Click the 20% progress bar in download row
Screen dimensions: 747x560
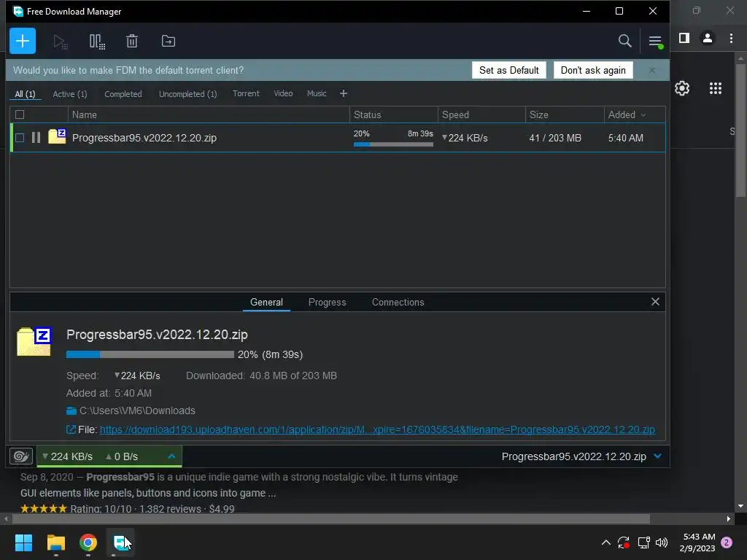point(393,144)
